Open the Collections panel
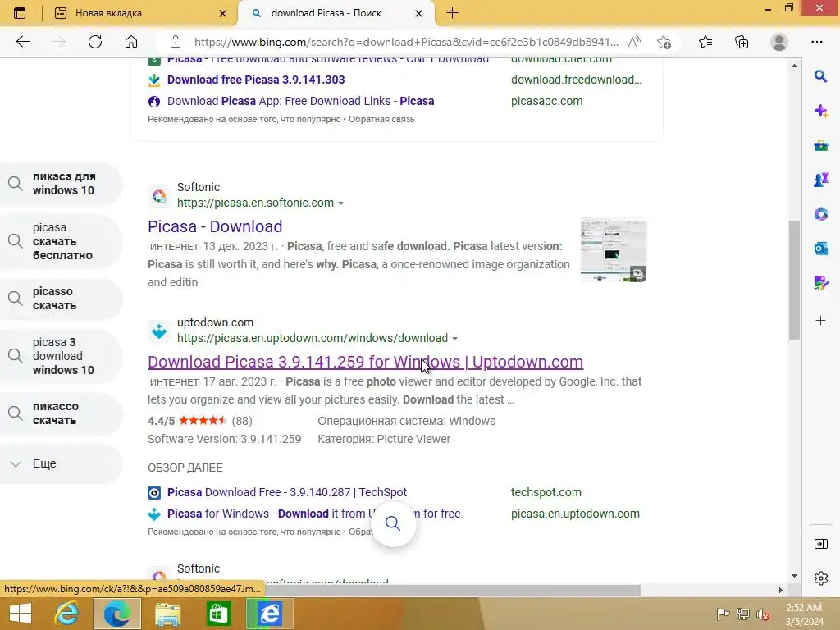The width and height of the screenshot is (840, 630). [x=742, y=42]
